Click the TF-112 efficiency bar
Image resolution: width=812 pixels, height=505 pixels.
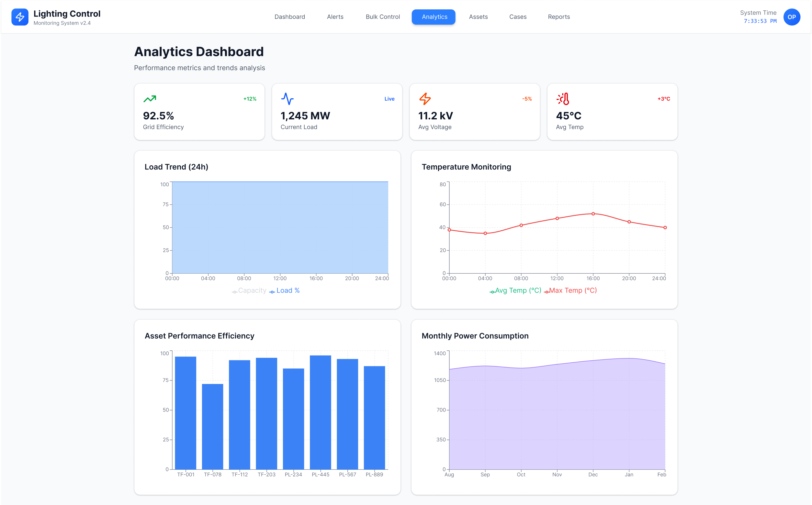240,414
